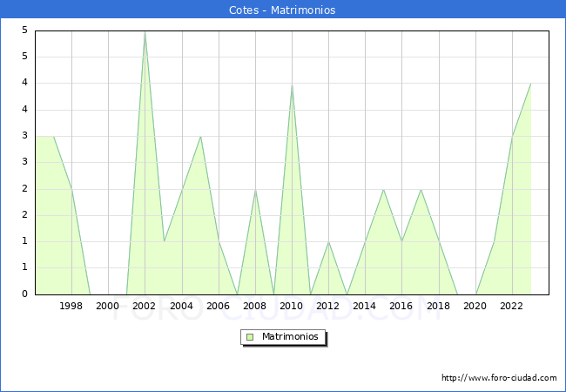Select the 2018 x-axis year label

pos(438,306)
